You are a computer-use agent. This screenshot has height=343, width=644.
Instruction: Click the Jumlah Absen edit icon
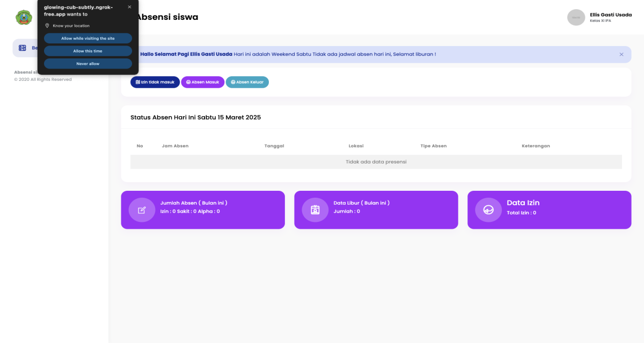tap(142, 210)
